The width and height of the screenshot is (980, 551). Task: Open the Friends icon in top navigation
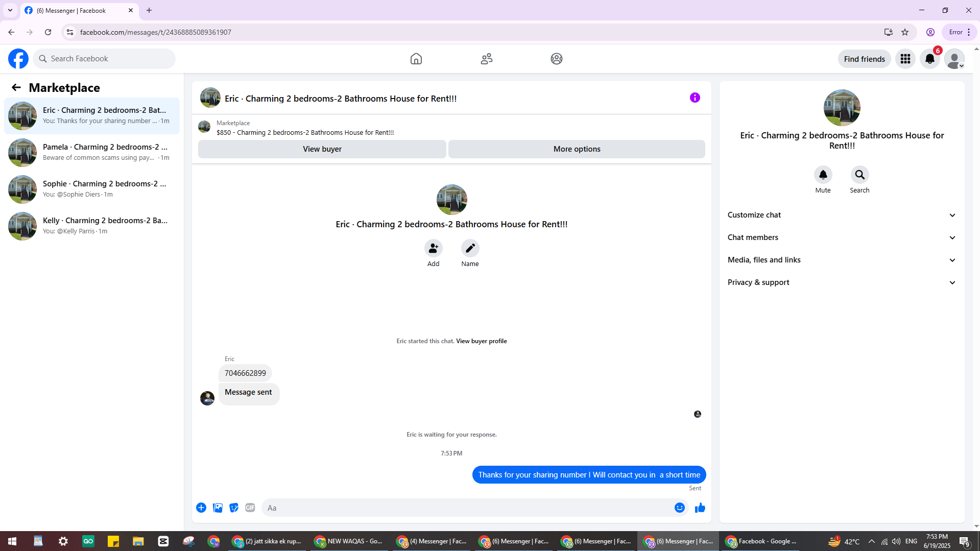487,59
